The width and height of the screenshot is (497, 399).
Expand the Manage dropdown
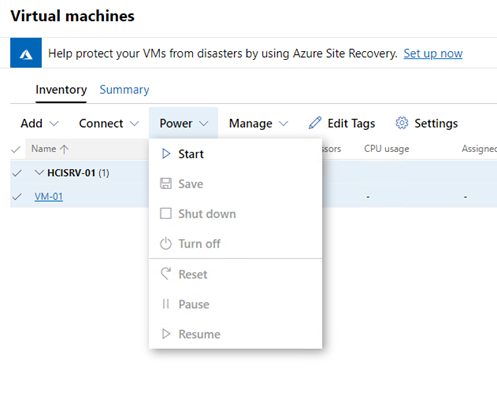tap(258, 123)
